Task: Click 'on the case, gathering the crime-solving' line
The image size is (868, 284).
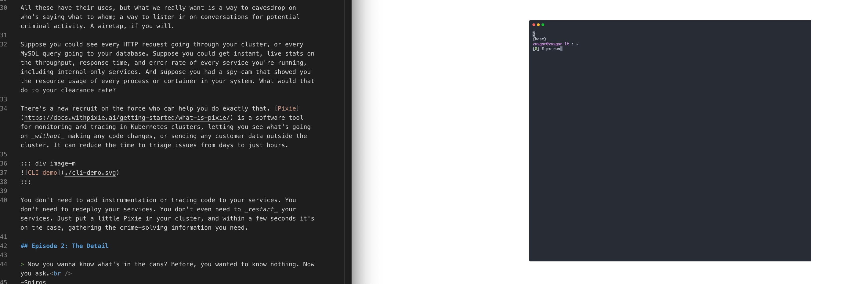Action: tap(134, 228)
